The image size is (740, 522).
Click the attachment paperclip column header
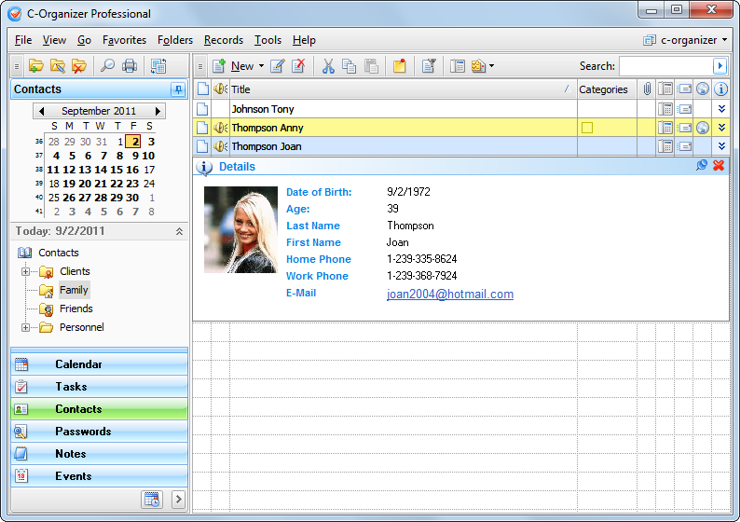pos(647,89)
